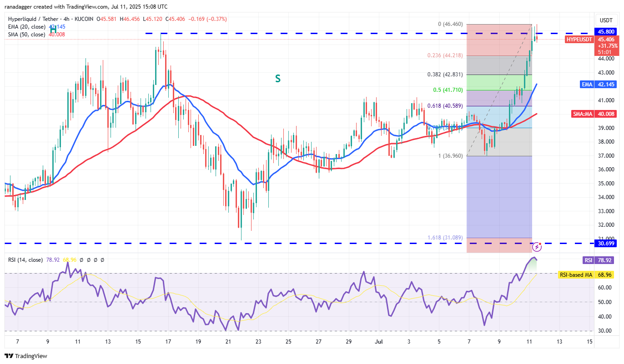The height and width of the screenshot is (364, 624).
Task: Click the blue 45.800 resistance price label
Action: point(607,32)
